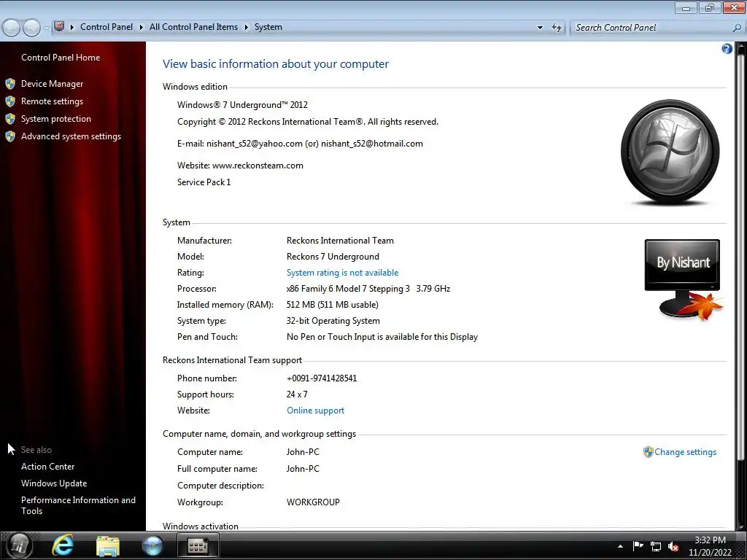Screen dimensions: 747x560
Task: Click the Device Manager shield icon
Action: point(10,84)
